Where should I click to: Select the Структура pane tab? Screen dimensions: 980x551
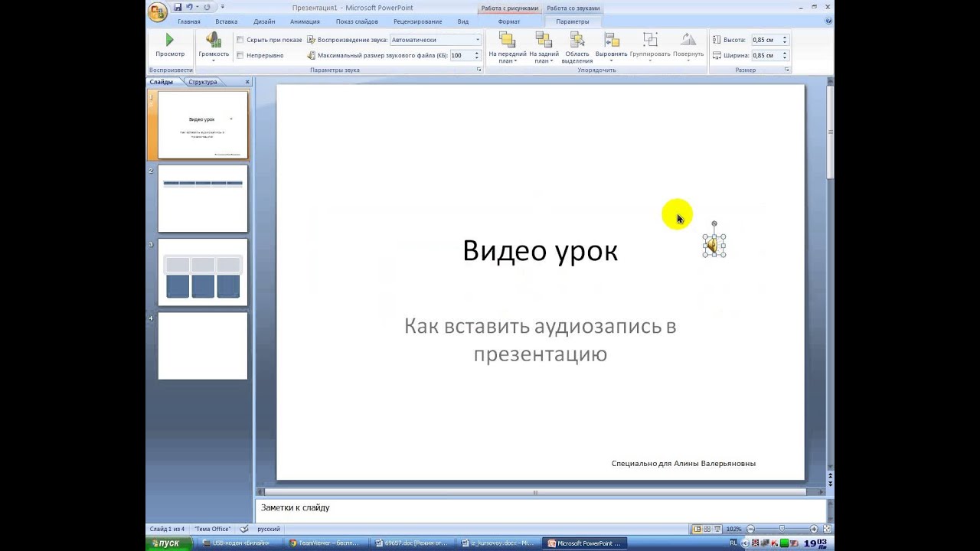pos(203,82)
